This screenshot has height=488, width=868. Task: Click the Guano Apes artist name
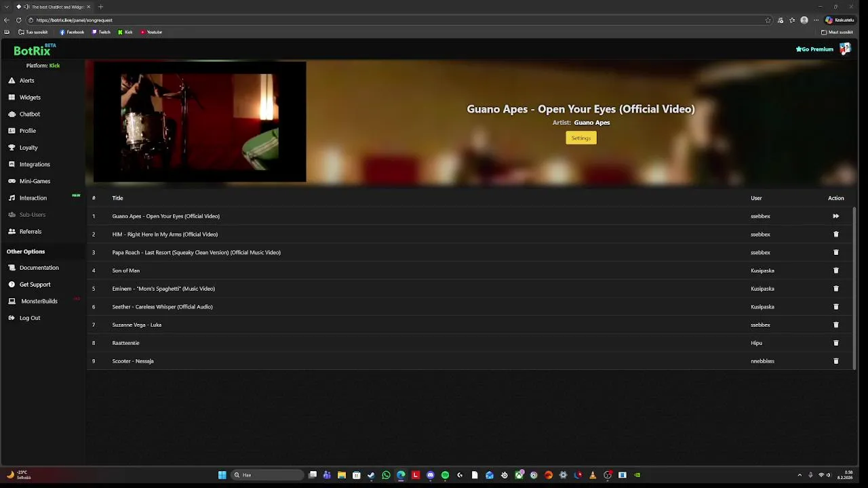point(592,123)
